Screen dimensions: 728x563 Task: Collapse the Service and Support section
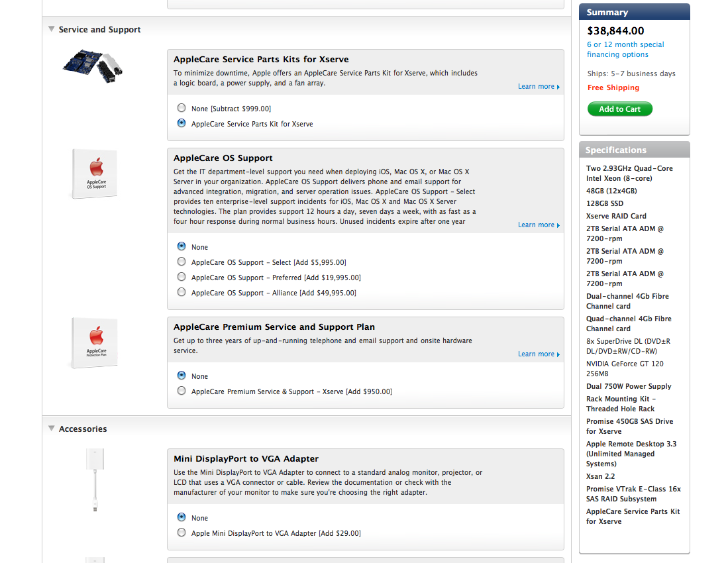tap(52, 29)
